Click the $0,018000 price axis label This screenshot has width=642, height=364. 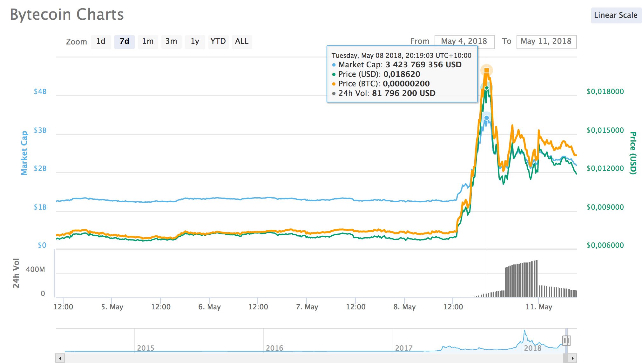(605, 92)
